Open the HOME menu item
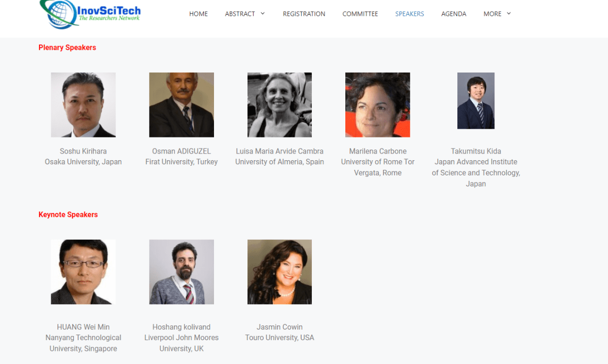 pos(199,14)
